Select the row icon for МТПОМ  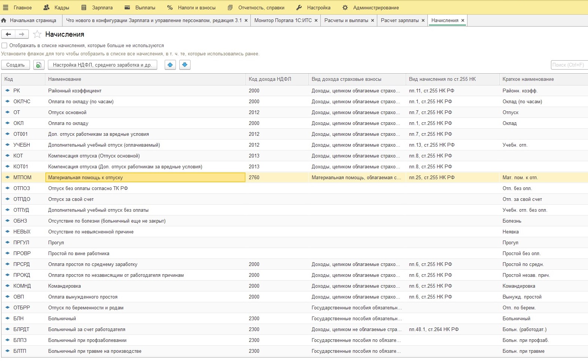pos(7,177)
